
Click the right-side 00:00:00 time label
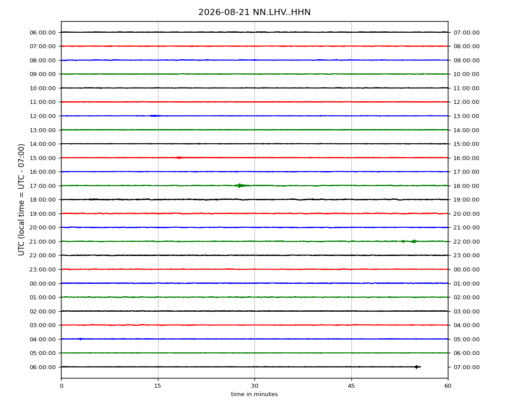point(466,270)
